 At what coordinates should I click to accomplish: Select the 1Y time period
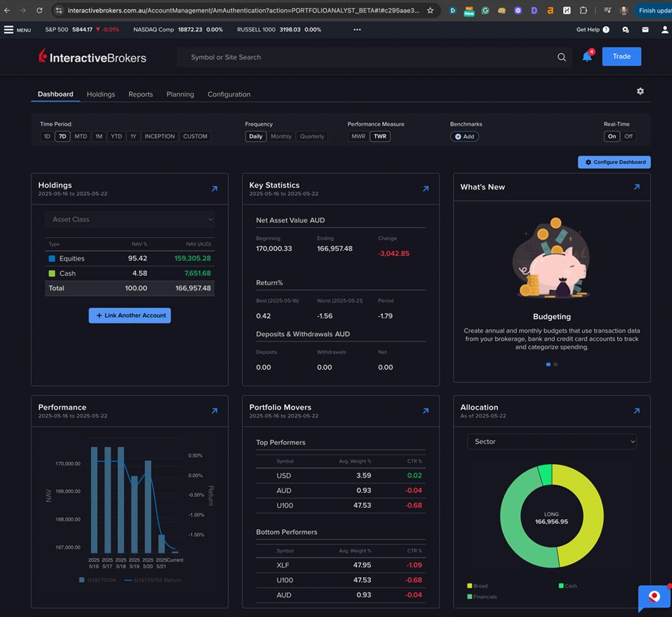coord(133,136)
